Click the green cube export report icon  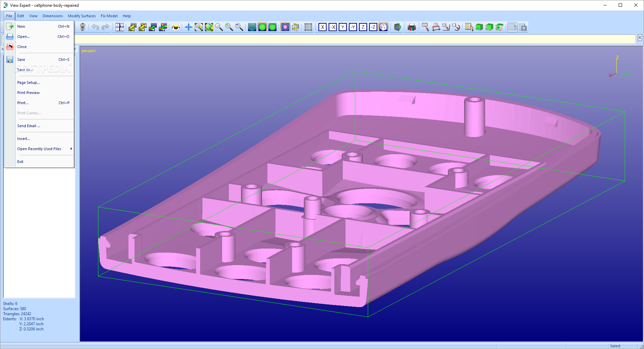(499, 27)
